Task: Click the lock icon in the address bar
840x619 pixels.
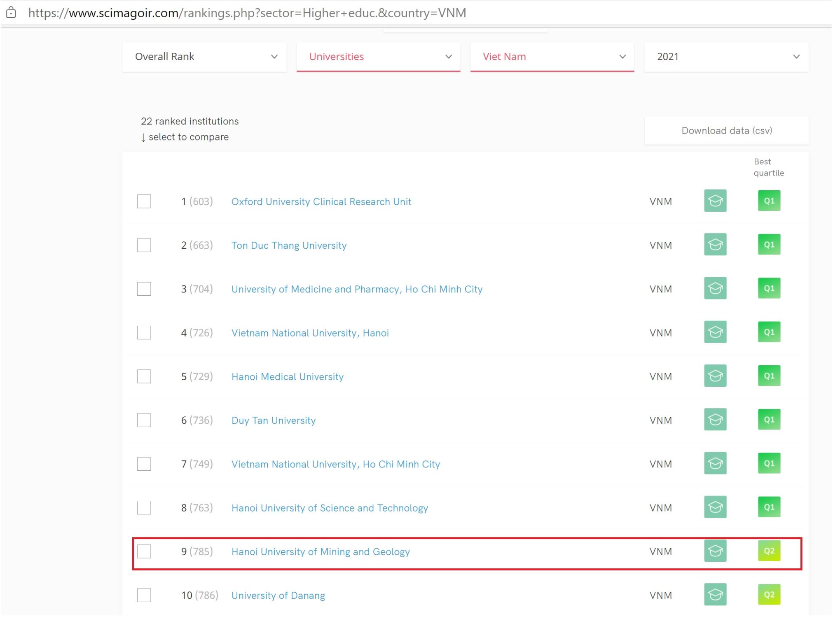Action: point(11,12)
